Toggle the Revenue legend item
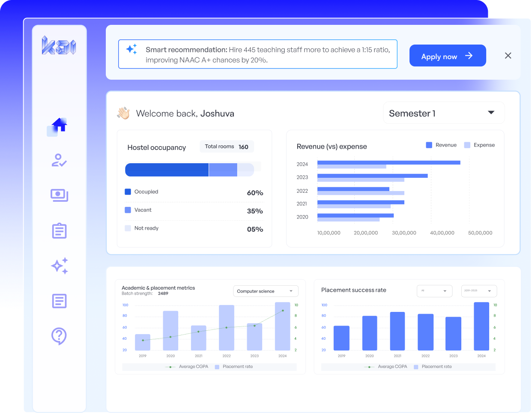Viewport: 532px width, 413px height. [441, 145]
